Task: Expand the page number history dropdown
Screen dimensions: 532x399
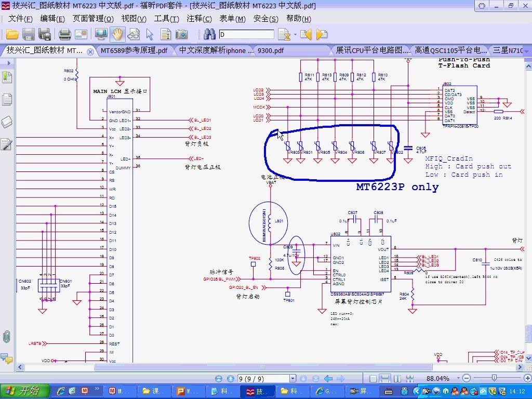Action: click(292, 378)
